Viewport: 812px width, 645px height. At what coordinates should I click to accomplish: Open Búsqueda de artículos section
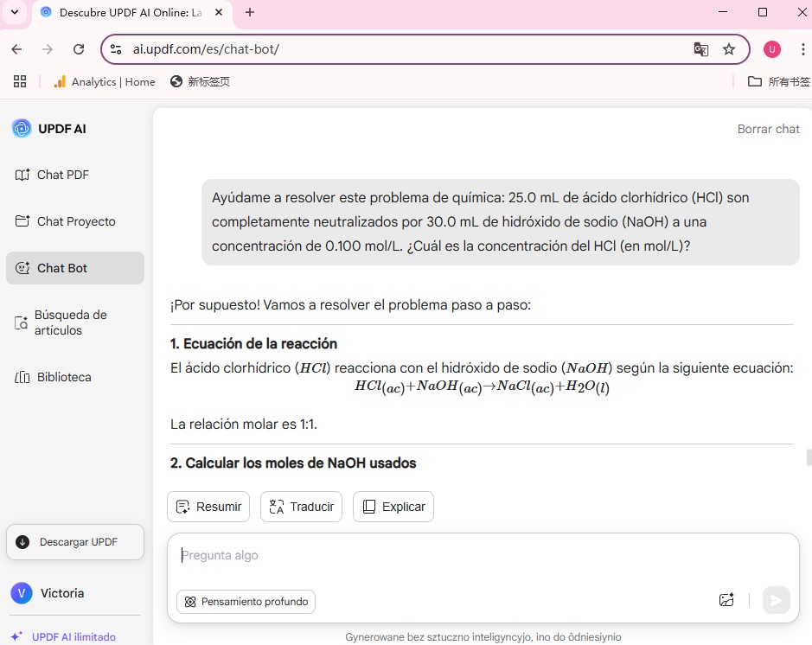pyautogui.click(x=75, y=322)
